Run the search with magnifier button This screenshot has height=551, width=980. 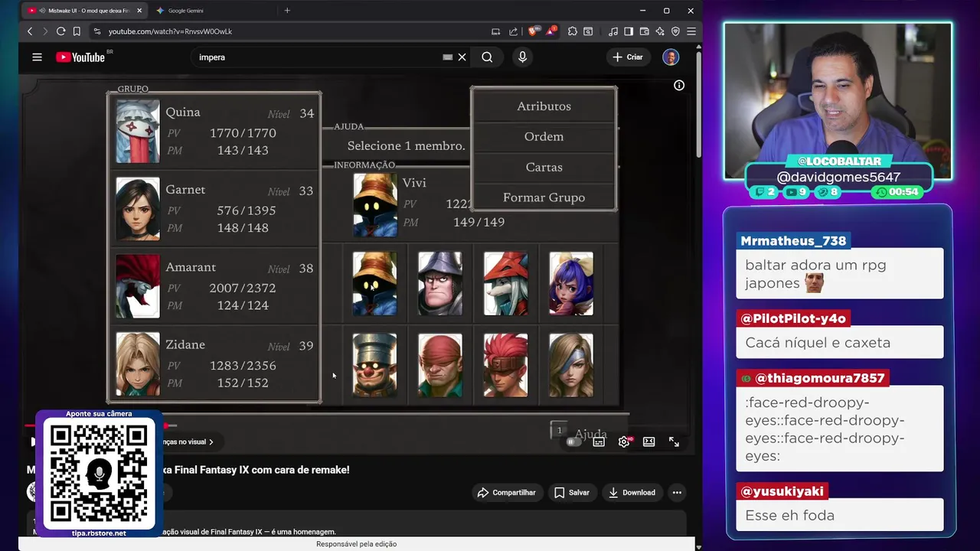tap(487, 57)
